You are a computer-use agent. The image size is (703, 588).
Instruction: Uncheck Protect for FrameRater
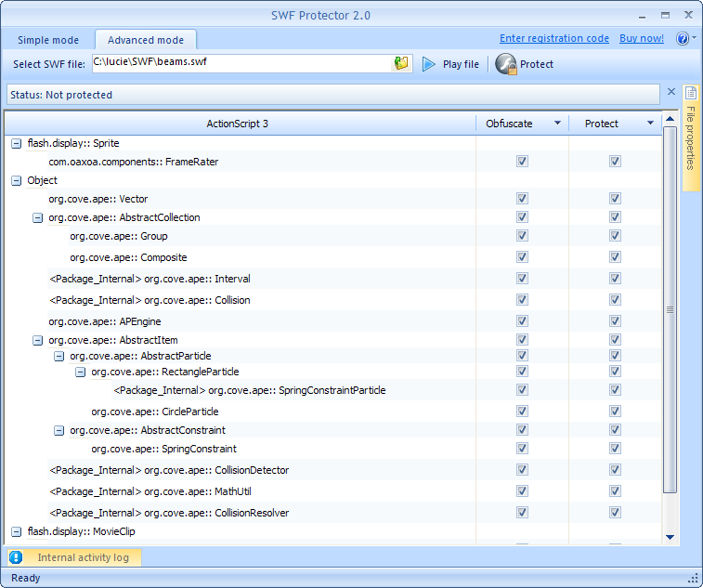coord(615,161)
